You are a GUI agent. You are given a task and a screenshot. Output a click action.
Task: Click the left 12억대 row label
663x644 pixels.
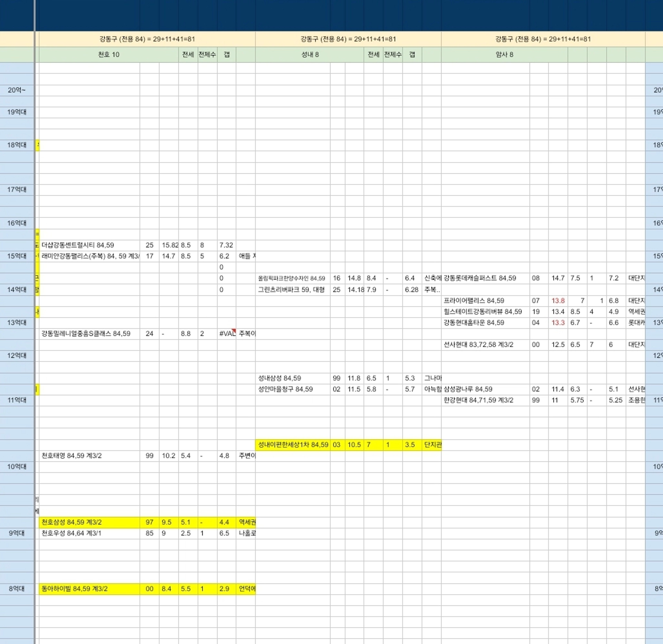pyautogui.click(x=17, y=355)
